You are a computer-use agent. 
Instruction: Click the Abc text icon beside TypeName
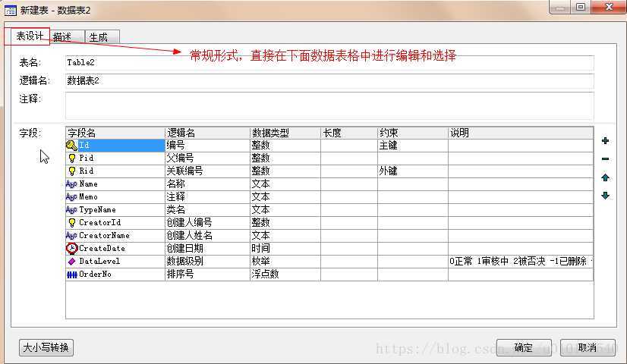(71, 210)
